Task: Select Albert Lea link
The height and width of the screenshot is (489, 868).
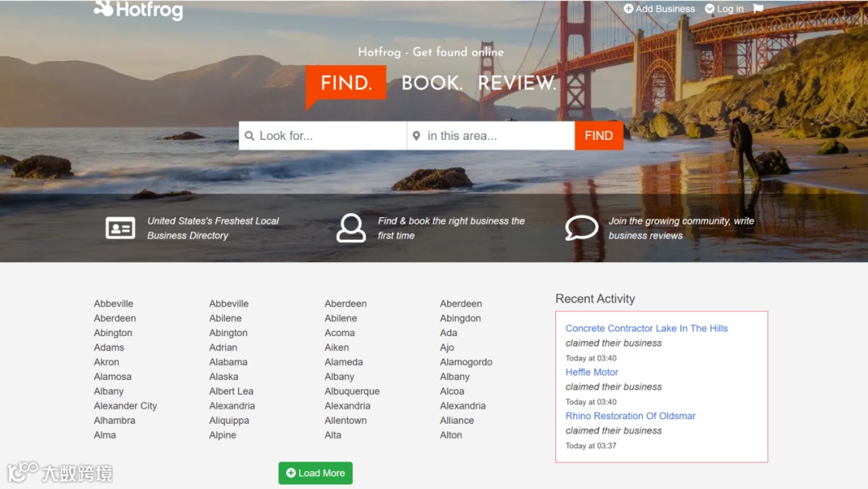Action: (231, 391)
